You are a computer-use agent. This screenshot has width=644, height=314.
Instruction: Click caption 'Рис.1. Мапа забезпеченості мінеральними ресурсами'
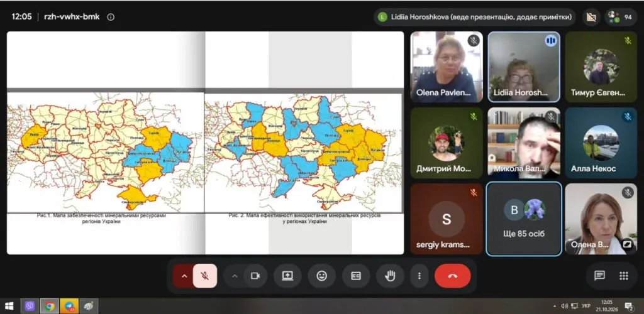(x=101, y=215)
